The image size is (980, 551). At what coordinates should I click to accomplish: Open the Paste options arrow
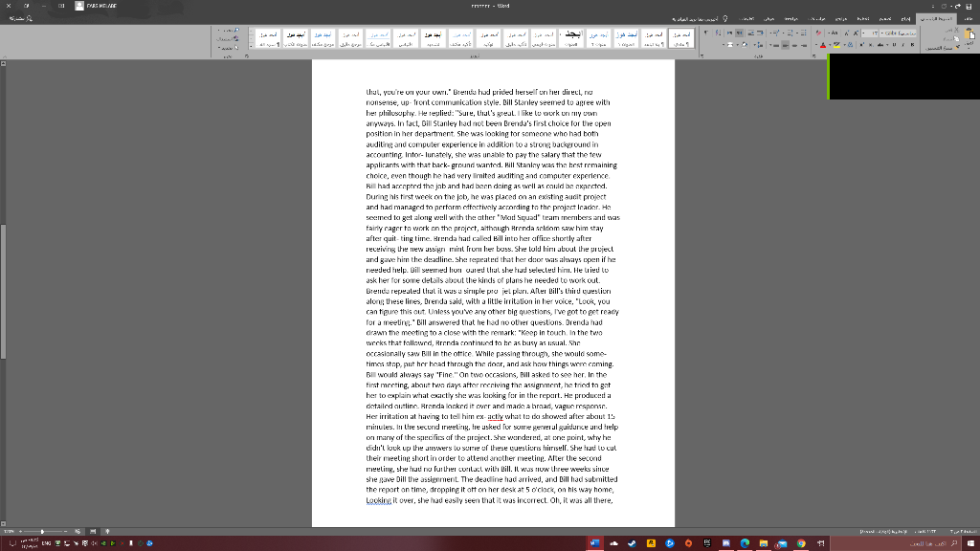click(969, 47)
